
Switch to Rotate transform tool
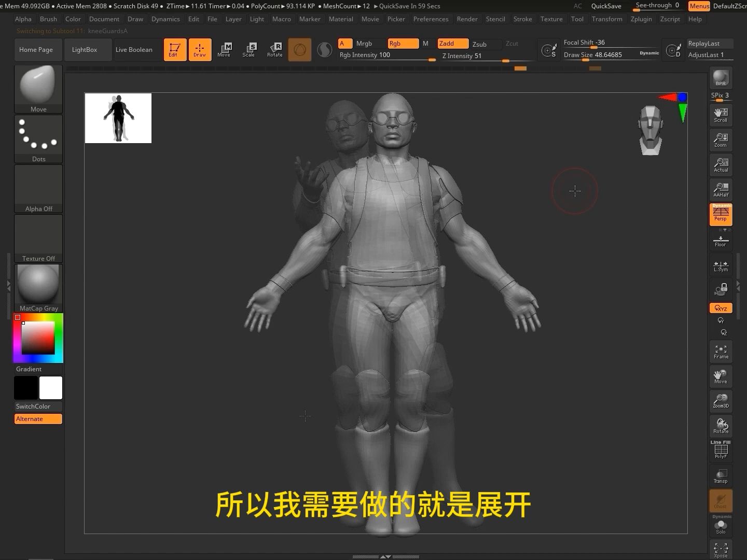pyautogui.click(x=274, y=50)
